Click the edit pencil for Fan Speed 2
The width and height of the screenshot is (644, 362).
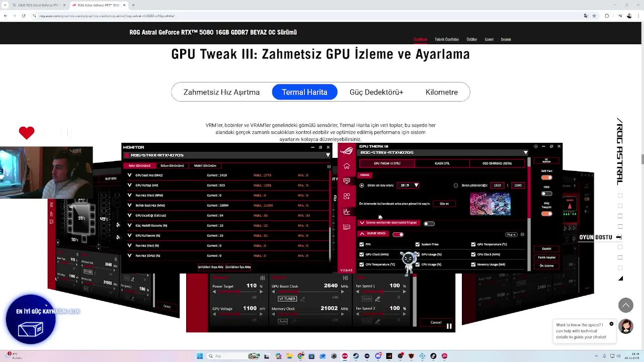(x=377, y=321)
